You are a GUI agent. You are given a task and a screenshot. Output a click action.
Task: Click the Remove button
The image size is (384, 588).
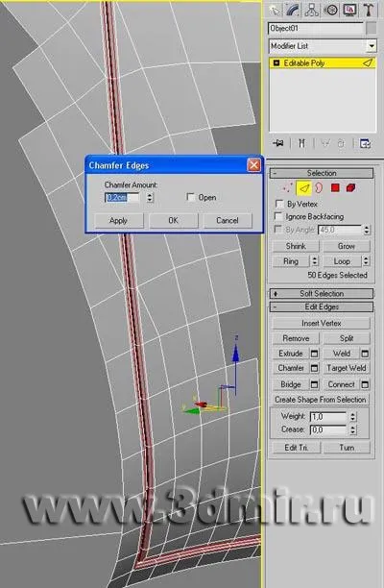coord(296,338)
